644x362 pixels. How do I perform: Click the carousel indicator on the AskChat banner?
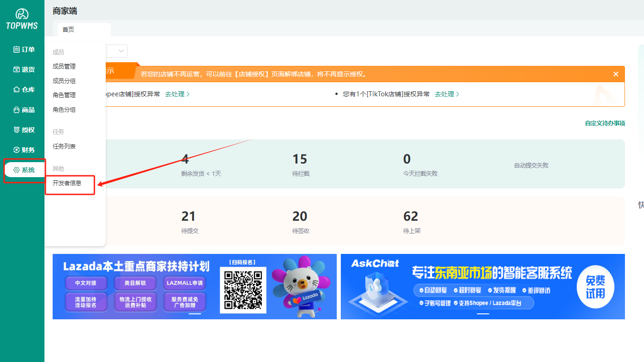click(x=483, y=314)
